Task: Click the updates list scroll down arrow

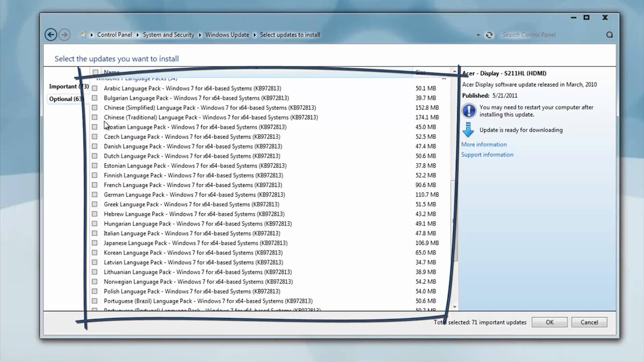Action: tap(455, 307)
